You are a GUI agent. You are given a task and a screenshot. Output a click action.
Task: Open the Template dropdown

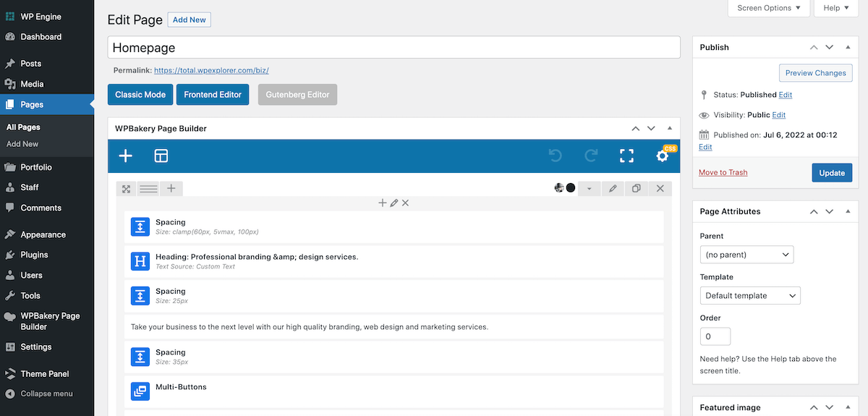click(x=750, y=295)
